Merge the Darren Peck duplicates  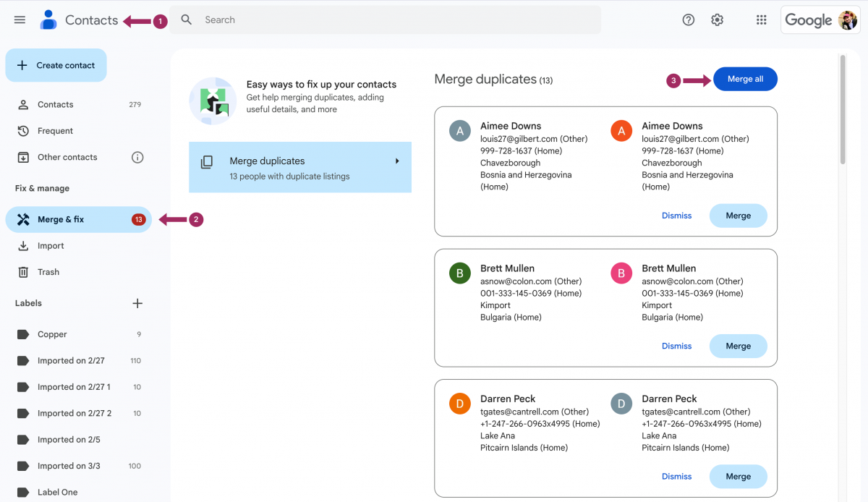coord(738,476)
